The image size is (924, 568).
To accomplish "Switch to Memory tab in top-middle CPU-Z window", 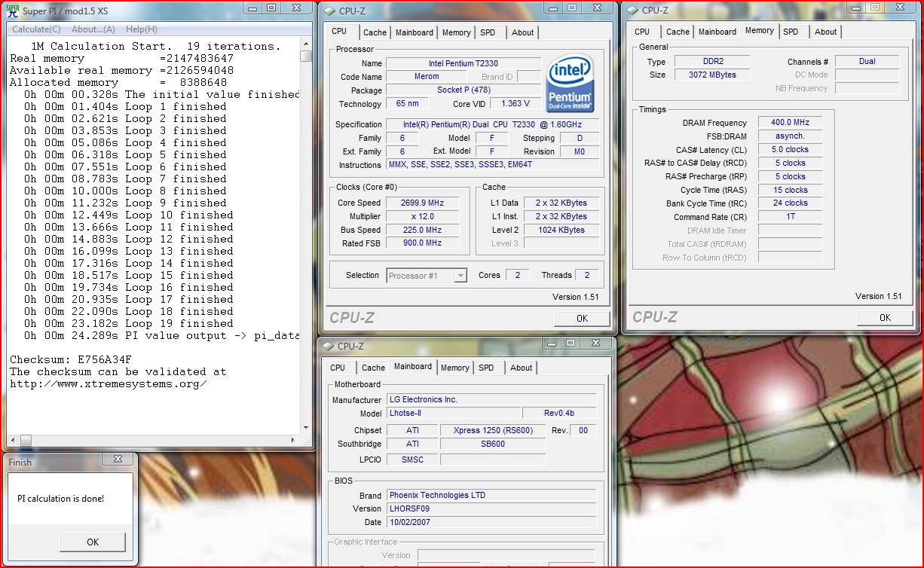I will [457, 32].
